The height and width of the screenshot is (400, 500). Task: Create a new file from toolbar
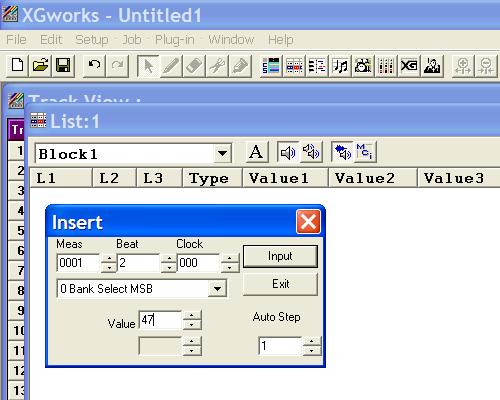tap(17, 65)
